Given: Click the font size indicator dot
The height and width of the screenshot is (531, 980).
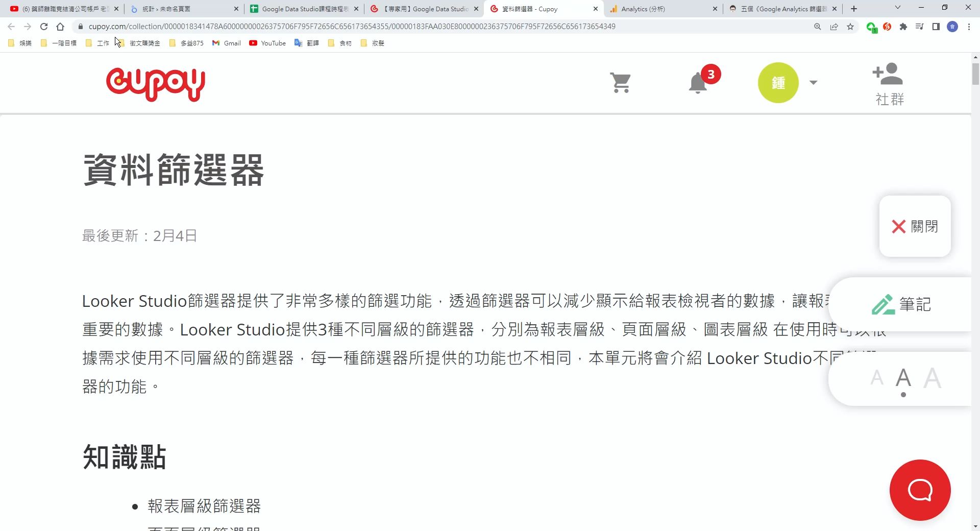Looking at the screenshot, I should 903,394.
